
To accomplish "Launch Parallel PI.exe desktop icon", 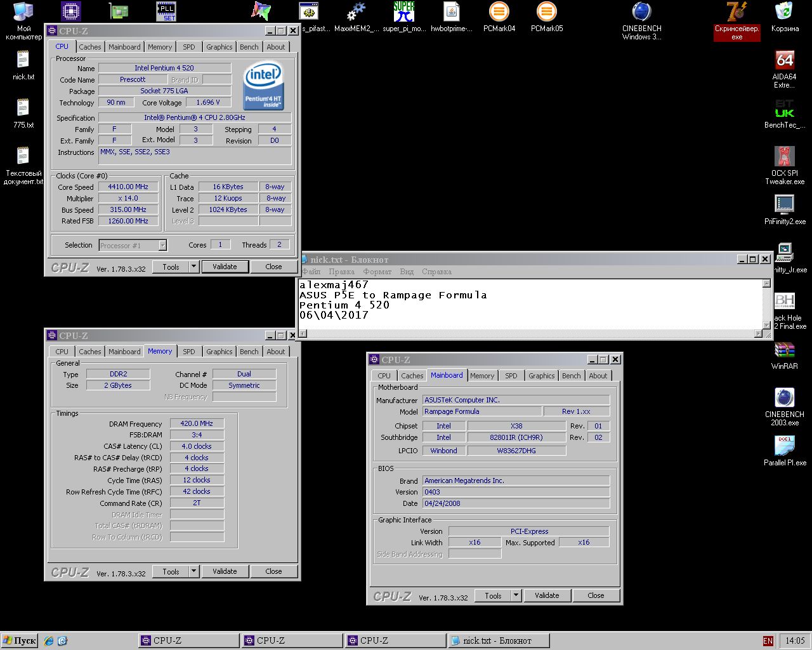I will click(785, 451).
